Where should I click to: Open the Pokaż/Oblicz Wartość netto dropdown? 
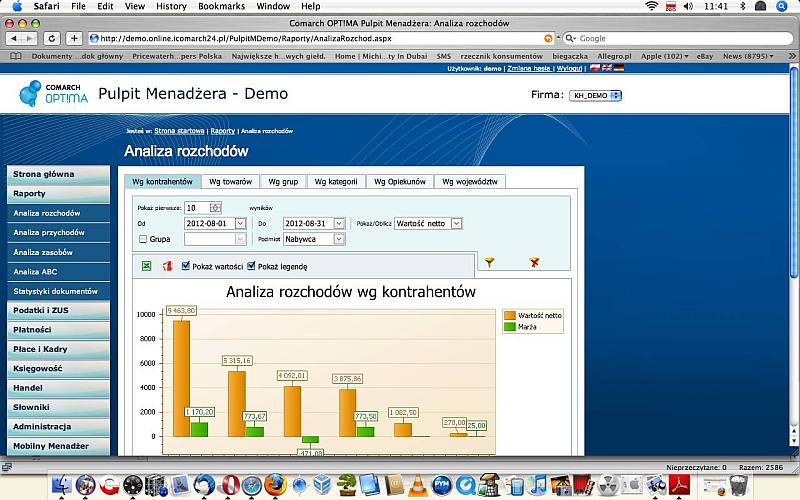[456, 223]
